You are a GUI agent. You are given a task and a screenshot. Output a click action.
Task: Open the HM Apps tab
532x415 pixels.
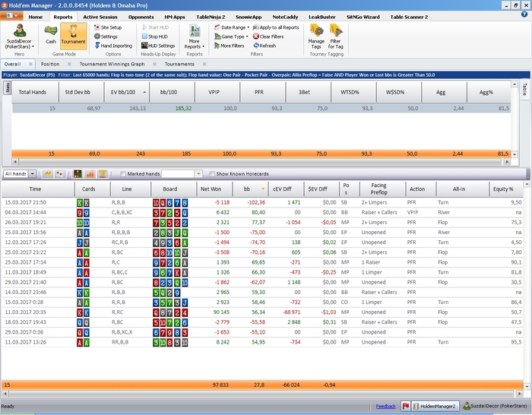[175, 17]
